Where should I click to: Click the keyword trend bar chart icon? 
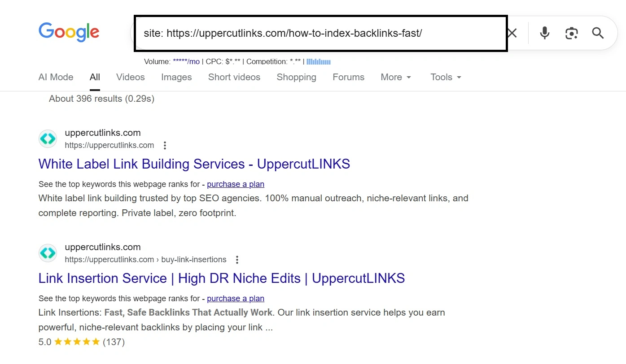(319, 61)
